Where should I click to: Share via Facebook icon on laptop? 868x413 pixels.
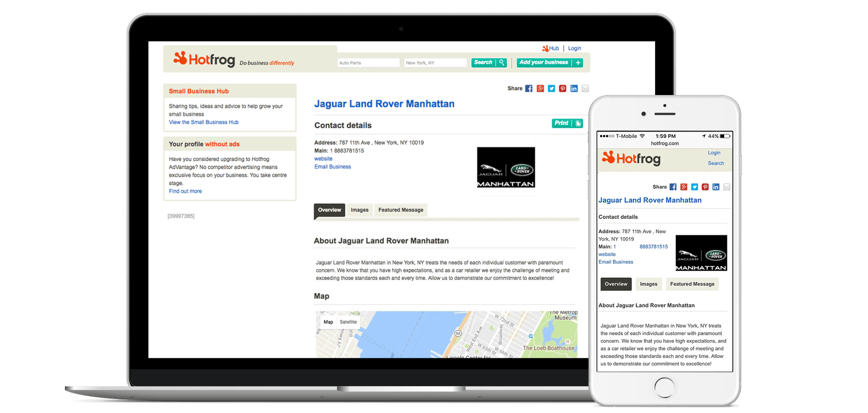(x=529, y=89)
